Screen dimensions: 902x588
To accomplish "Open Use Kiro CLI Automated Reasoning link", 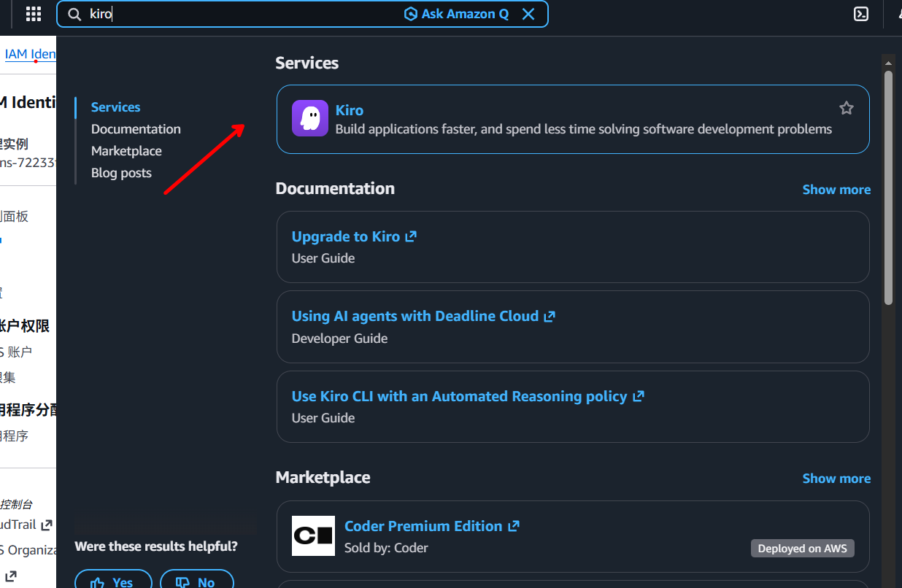I will (x=459, y=396).
